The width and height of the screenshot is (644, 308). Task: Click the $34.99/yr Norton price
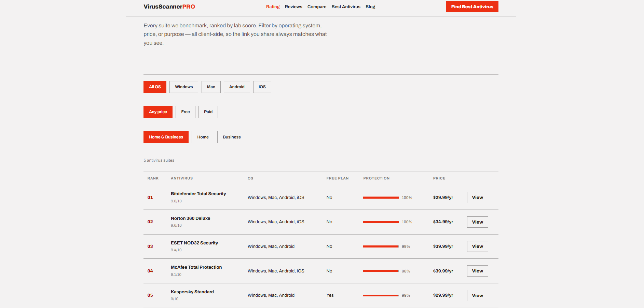pos(443,222)
